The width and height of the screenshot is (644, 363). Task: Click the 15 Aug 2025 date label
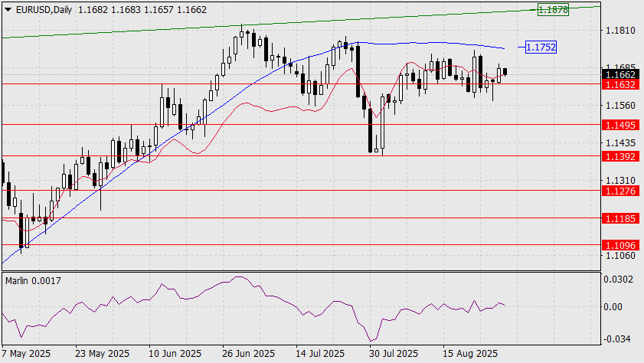(470, 354)
